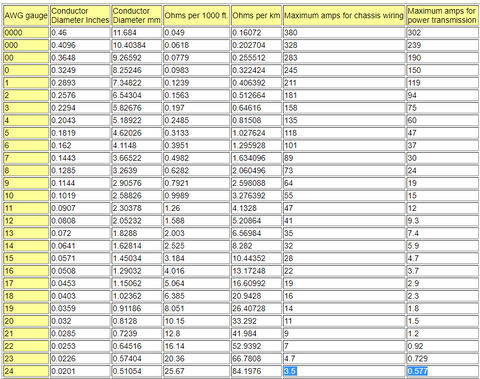Click the 3.2639 mm cell
The height and width of the screenshot is (379, 480).
tap(137, 171)
